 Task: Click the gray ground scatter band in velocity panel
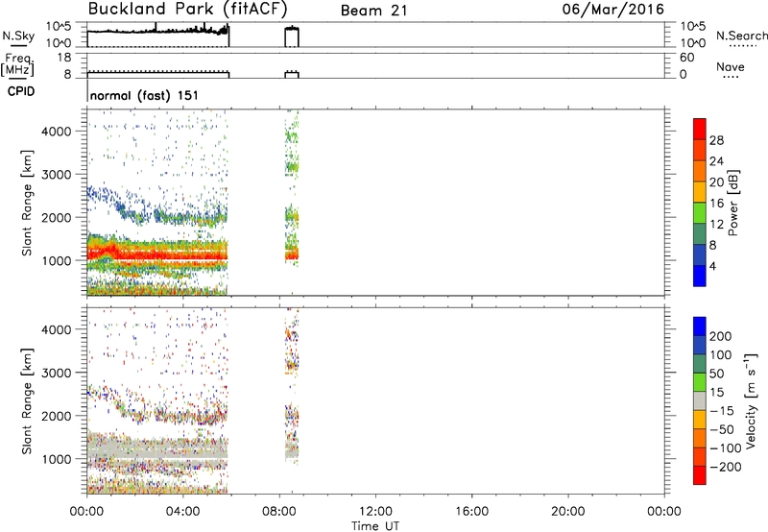(x=156, y=449)
